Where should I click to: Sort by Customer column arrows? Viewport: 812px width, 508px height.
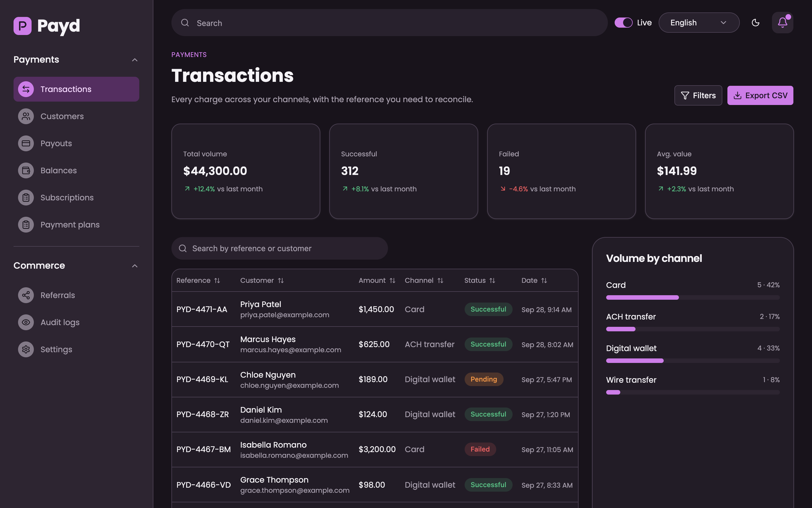tap(281, 281)
